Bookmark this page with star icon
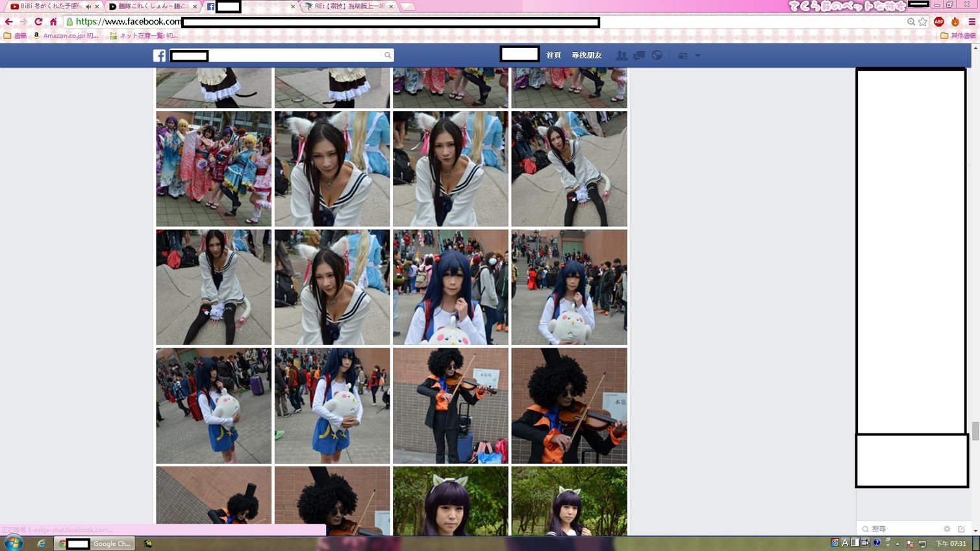The image size is (980, 551). [x=923, y=22]
